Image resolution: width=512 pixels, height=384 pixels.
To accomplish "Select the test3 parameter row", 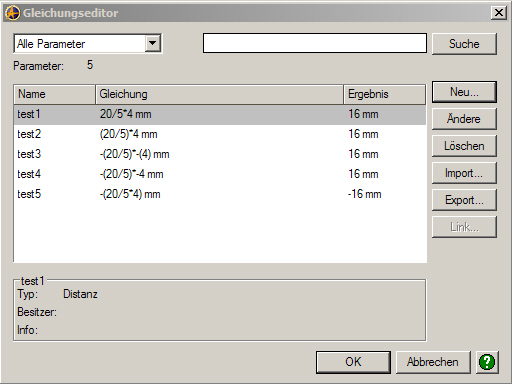I will [x=220, y=154].
